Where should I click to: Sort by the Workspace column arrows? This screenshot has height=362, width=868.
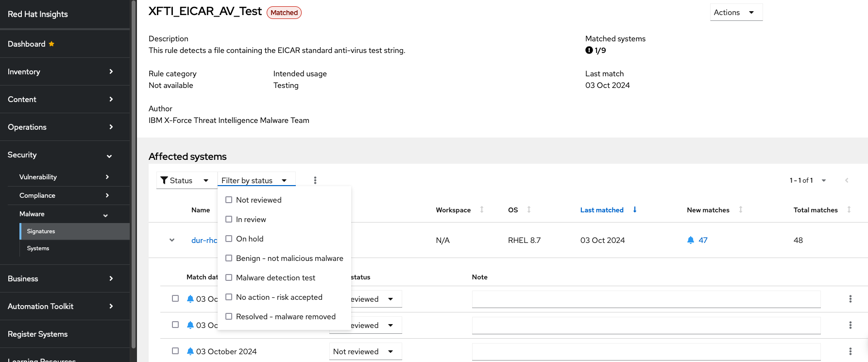(x=482, y=209)
